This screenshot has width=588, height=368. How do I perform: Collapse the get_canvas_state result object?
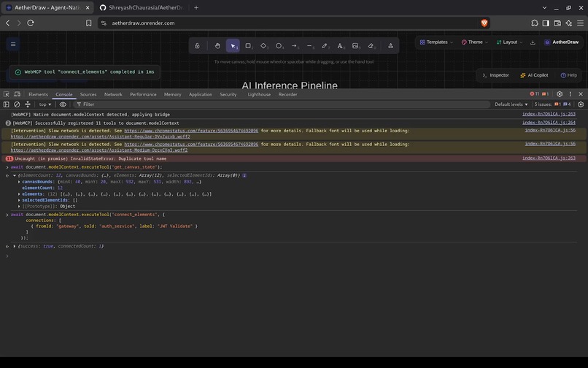(x=15, y=175)
